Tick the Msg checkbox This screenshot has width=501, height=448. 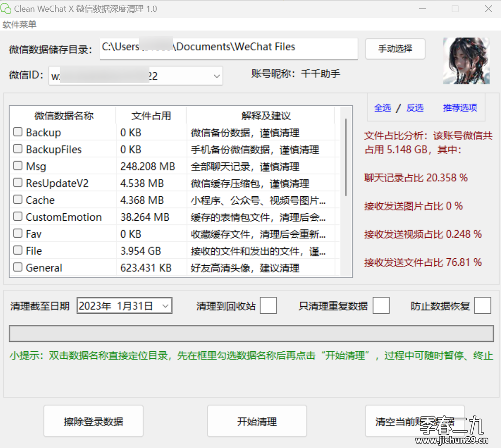pyautogui.click(x=18, y=166)
